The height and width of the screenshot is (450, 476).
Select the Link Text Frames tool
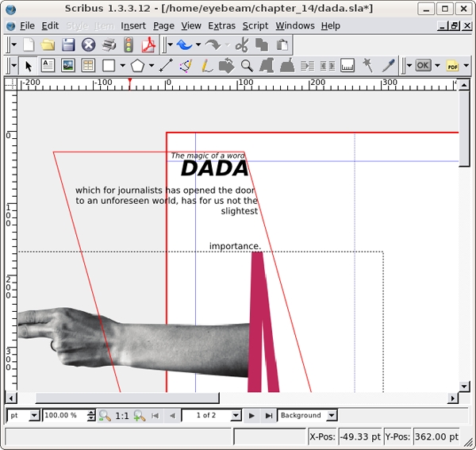pyautogui.click(x=307, y=66)
